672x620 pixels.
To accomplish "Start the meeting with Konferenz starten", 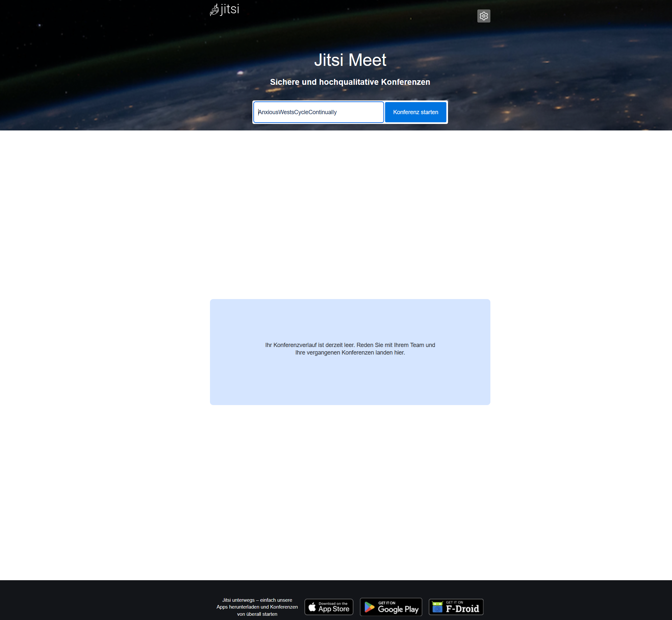I will click(x=415, y=112).
